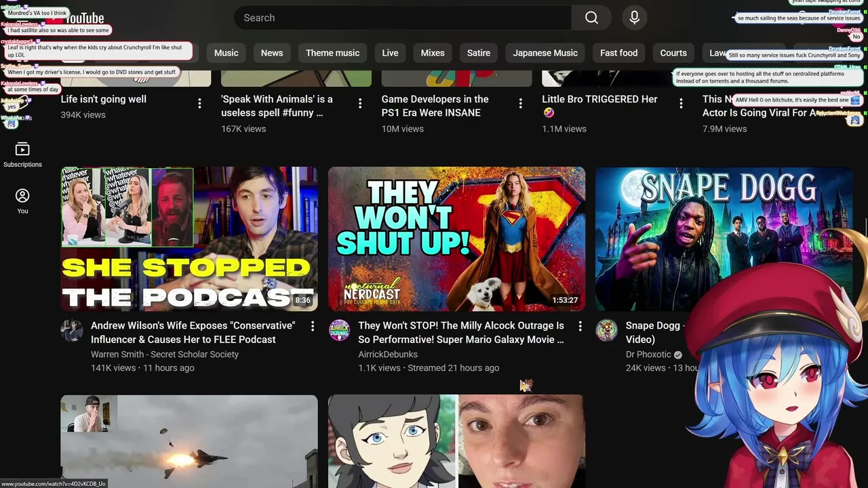The width and height of the screenshot is (868, 488).
Task: Visit Dr Phoxotic channel name link
Action: click(648, 354)
